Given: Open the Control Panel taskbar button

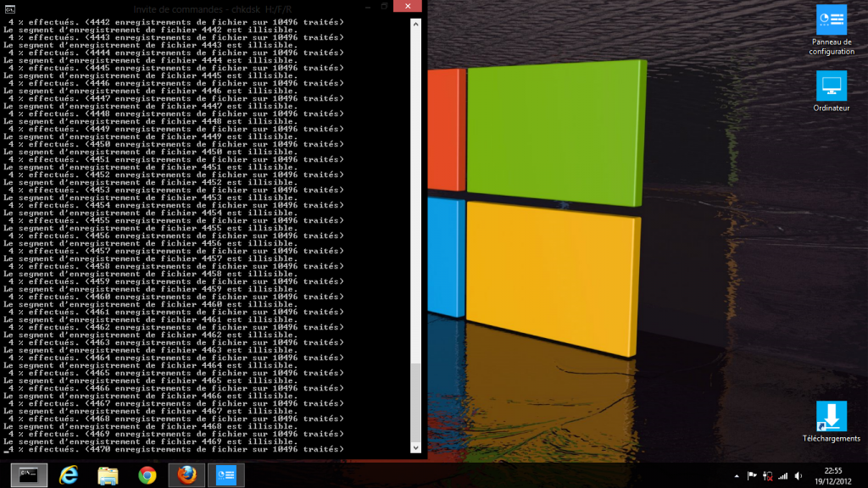Looking at the screenshot, I should click(x=225, y=475).
